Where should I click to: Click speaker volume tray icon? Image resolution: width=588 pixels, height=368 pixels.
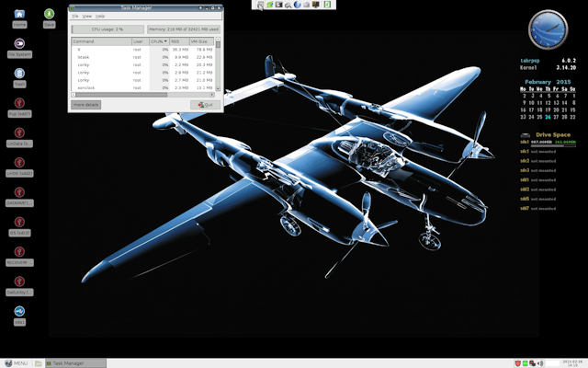[x=540, y=363]
